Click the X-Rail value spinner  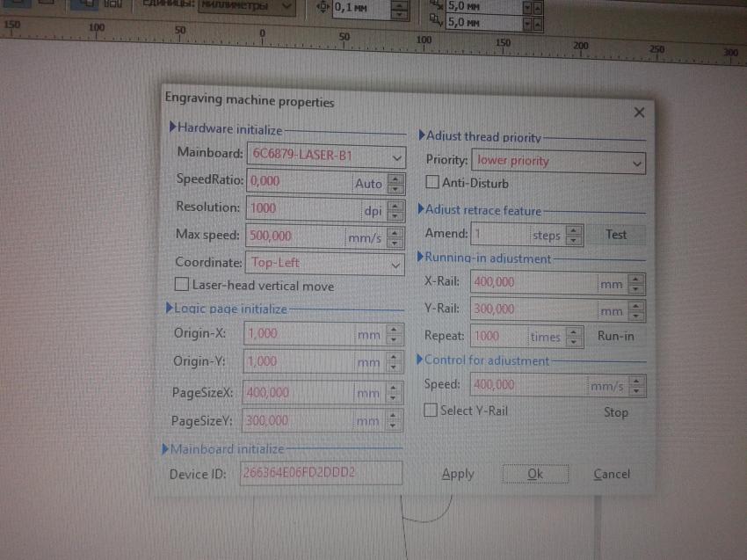tap(636, 283)
